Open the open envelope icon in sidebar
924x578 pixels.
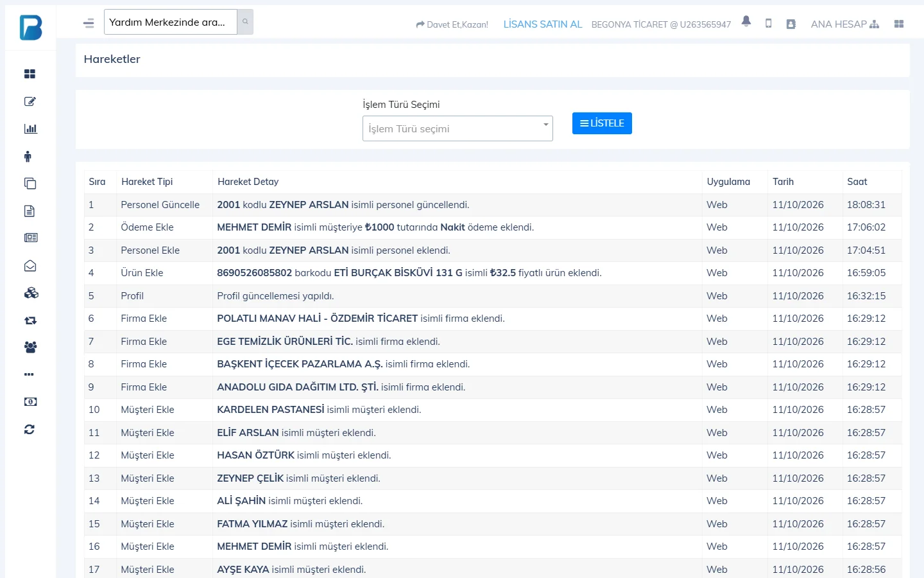tap(30, 266)
